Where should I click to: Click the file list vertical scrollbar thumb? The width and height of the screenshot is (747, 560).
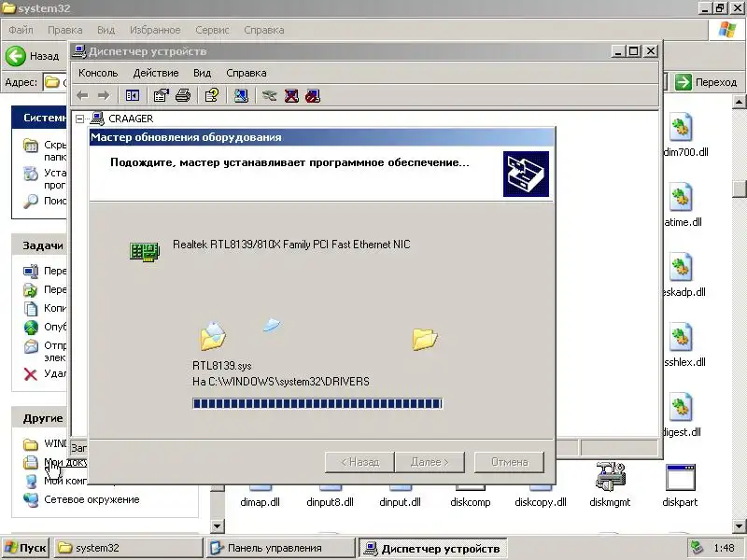[739, 189]
